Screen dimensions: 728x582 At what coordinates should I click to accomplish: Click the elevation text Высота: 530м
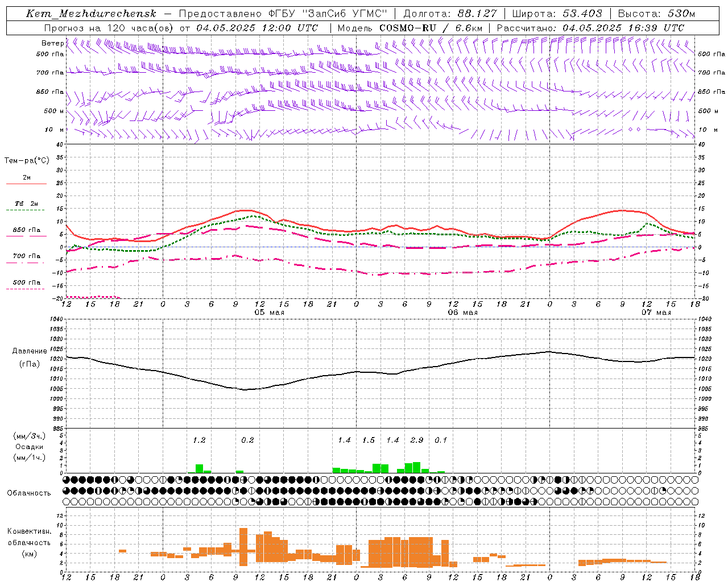pyautogui.click(x=656, y=14)
